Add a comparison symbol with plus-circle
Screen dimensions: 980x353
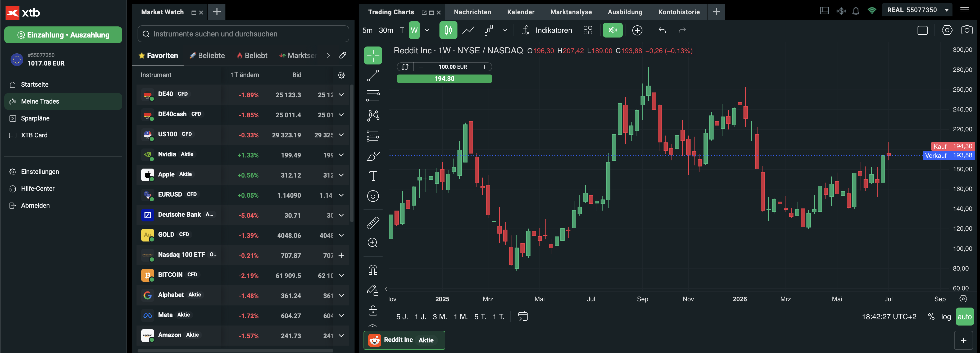[637, 30]
